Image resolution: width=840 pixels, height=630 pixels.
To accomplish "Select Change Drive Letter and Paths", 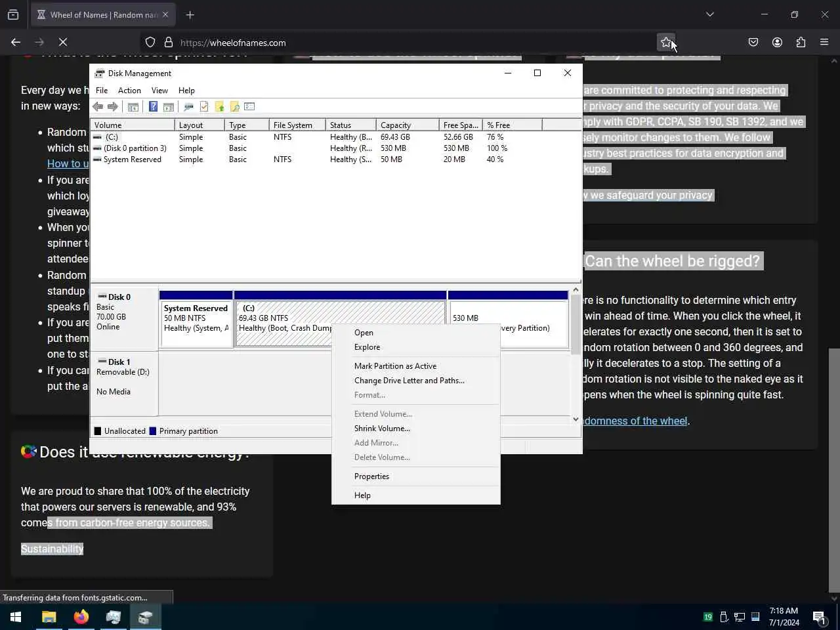I will coord(416,381).
